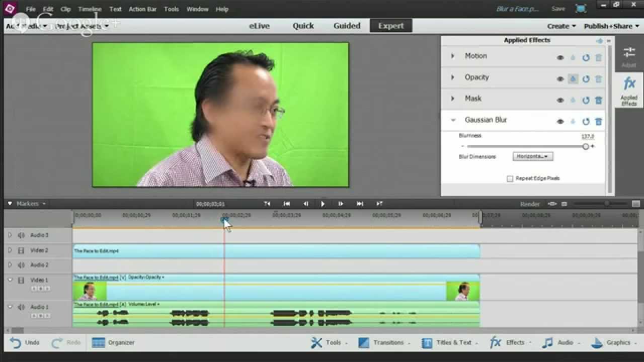Collapse the Gaussian Blur effect
Viewport: 644px width, 362px height.
(453, 120)
